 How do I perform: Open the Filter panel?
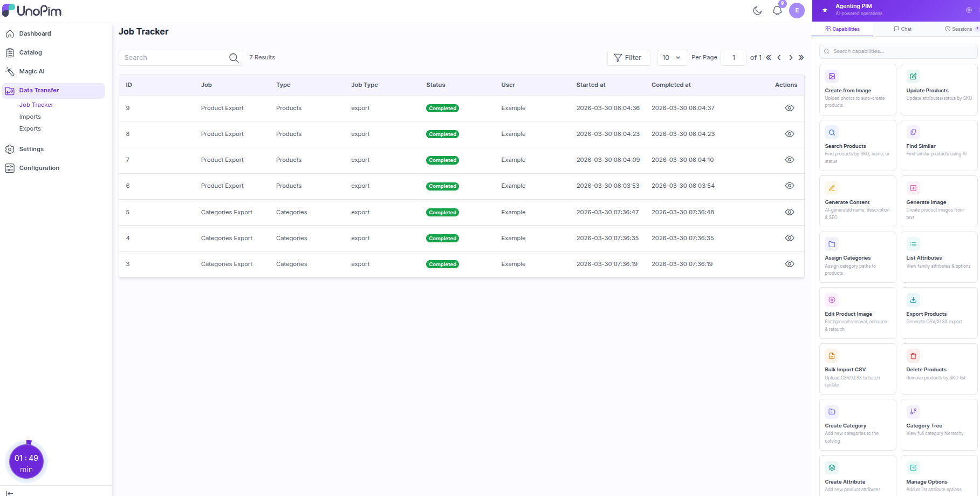[628, 58]
